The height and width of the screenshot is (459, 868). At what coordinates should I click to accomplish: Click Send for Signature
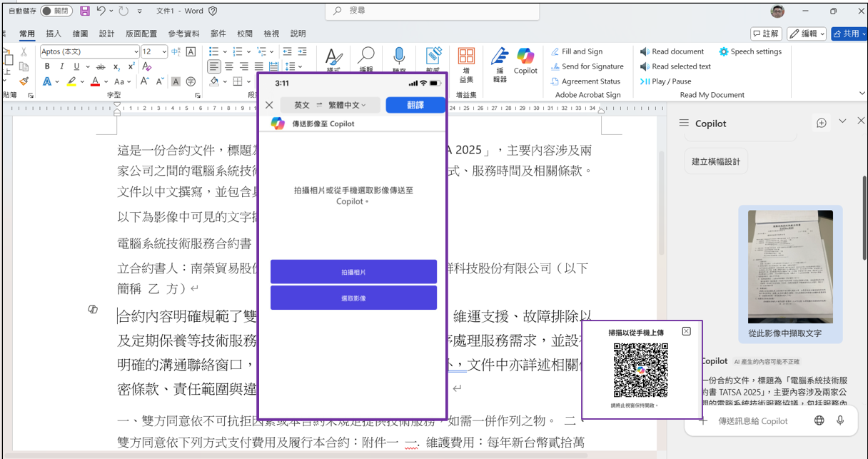click(x=587, y=66)
